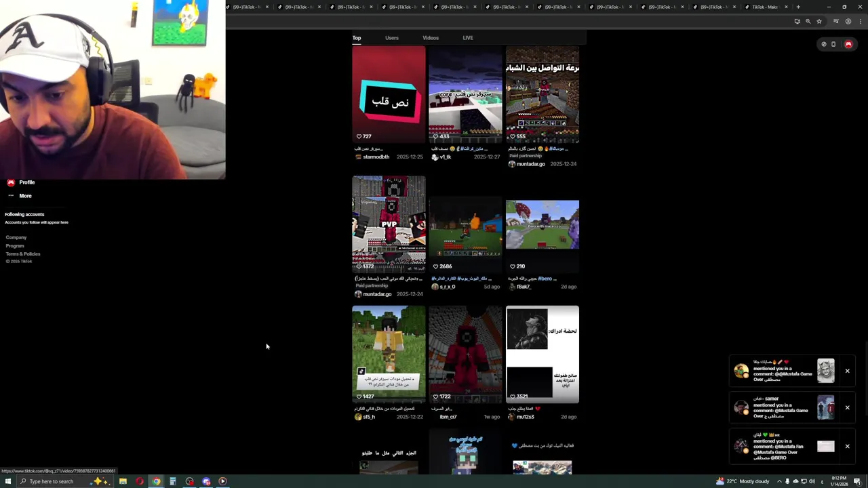868x488 pixels.
Task: Switch to Chrome in taskbar
Action: [156, 481]
